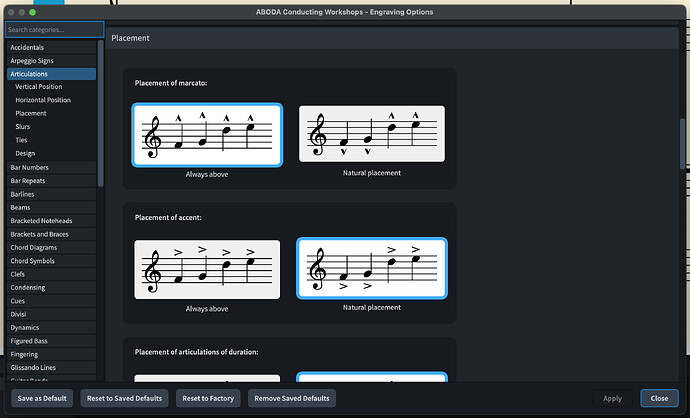The width and height of the screenshot is (690, 418).
Task: Jump to Design subsection
Action: coord(25,153)
